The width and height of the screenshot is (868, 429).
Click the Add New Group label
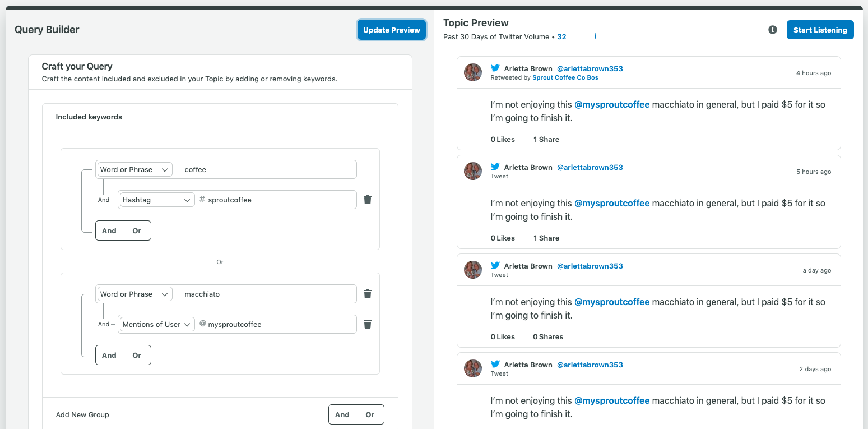pyautogui.click(x=82, y=414)
